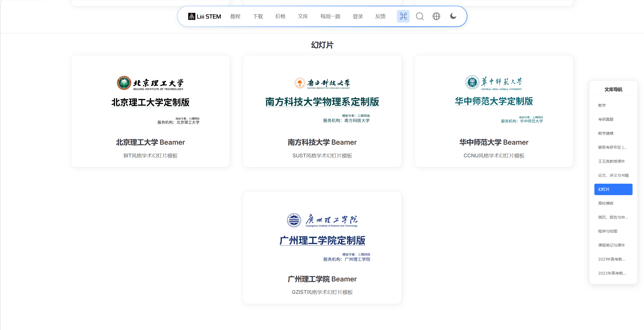Viewport: 644px width, 330px height.
Task: Go to 每周一题 page
Action: tap(330, 16)
